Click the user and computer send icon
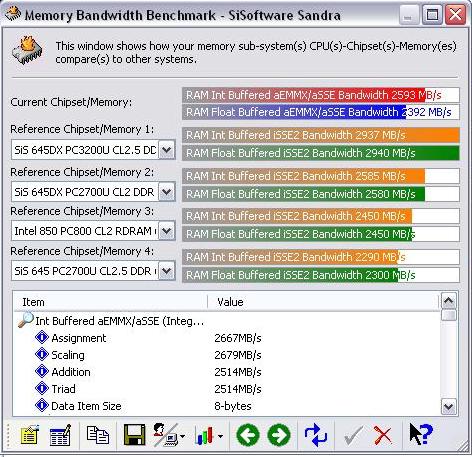This screenshot has height=457, width=472. click(166, 435)
